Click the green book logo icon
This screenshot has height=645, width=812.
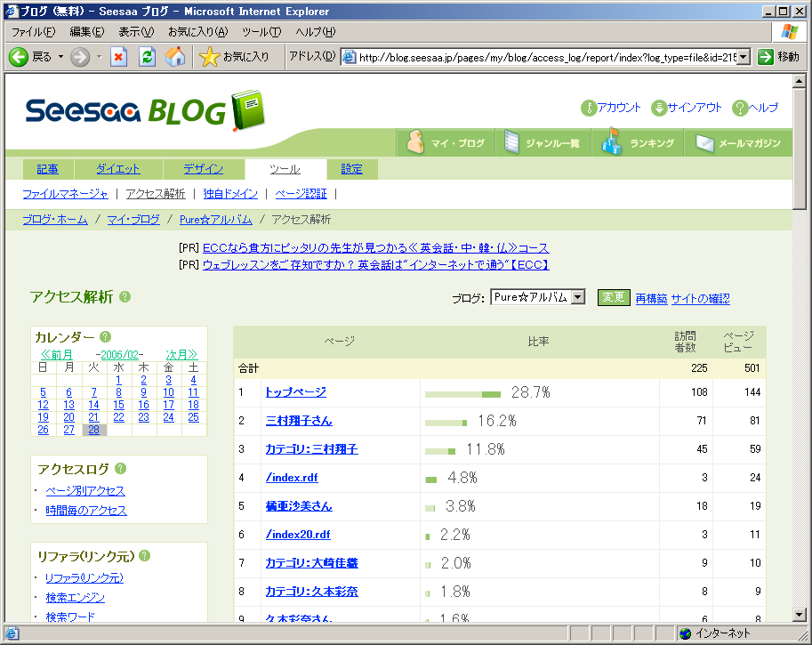[x=248, y=109]
